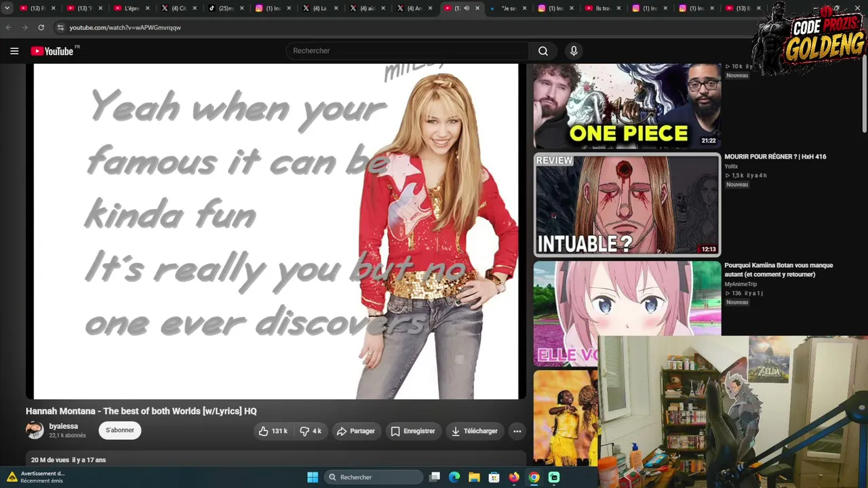Visit the Yollix channel link
This screenshot has height=488, width=868.
coord(731,166)
